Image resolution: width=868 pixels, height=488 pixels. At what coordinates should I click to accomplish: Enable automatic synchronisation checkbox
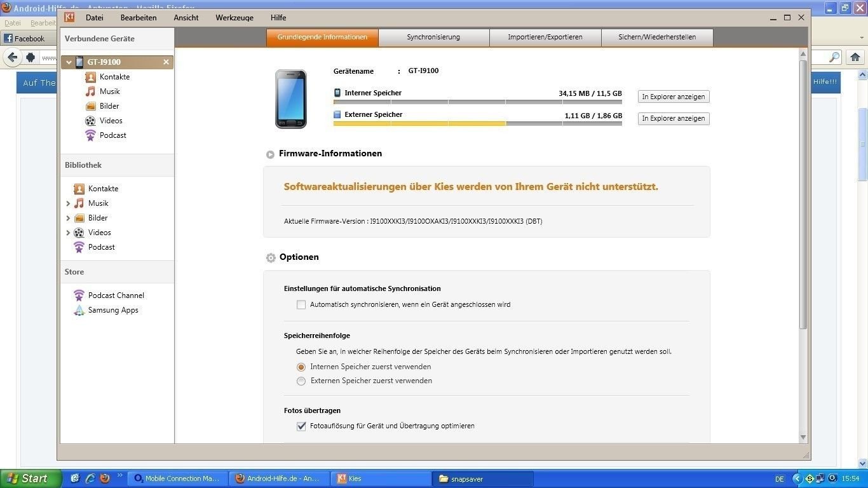pos(301,305)
